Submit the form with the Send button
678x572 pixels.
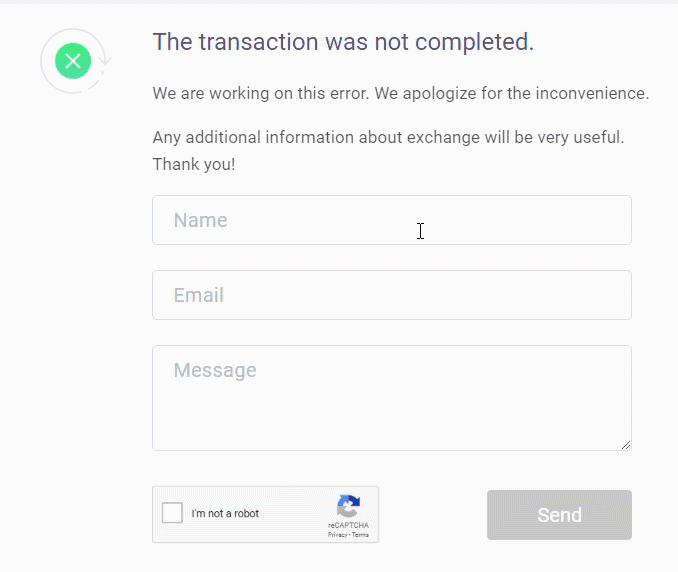pyautogui.click(x=559, y=515)
